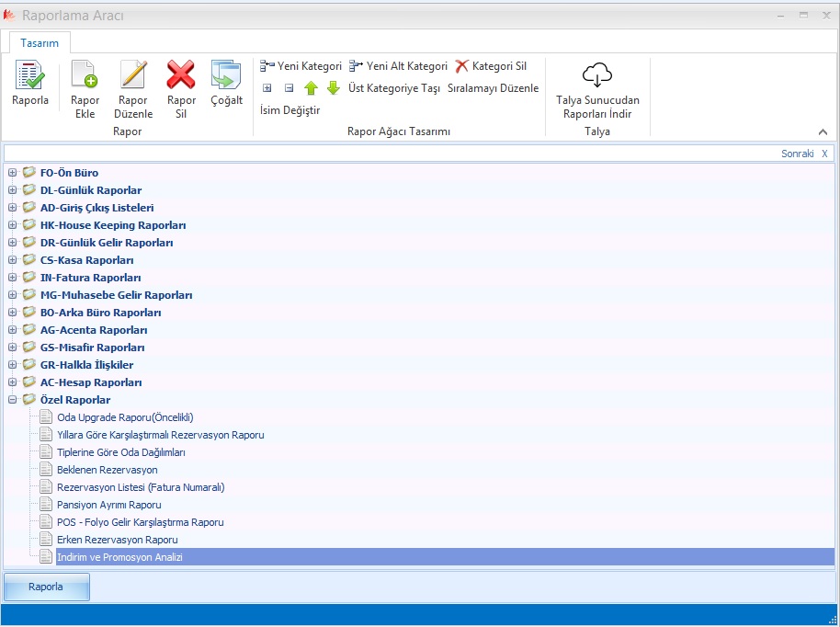This screenshot has height=627, width=840.
Task: Select Rezervasyon Listesi (Fatura Numaralı)
Action: click(x=141, y=487)
